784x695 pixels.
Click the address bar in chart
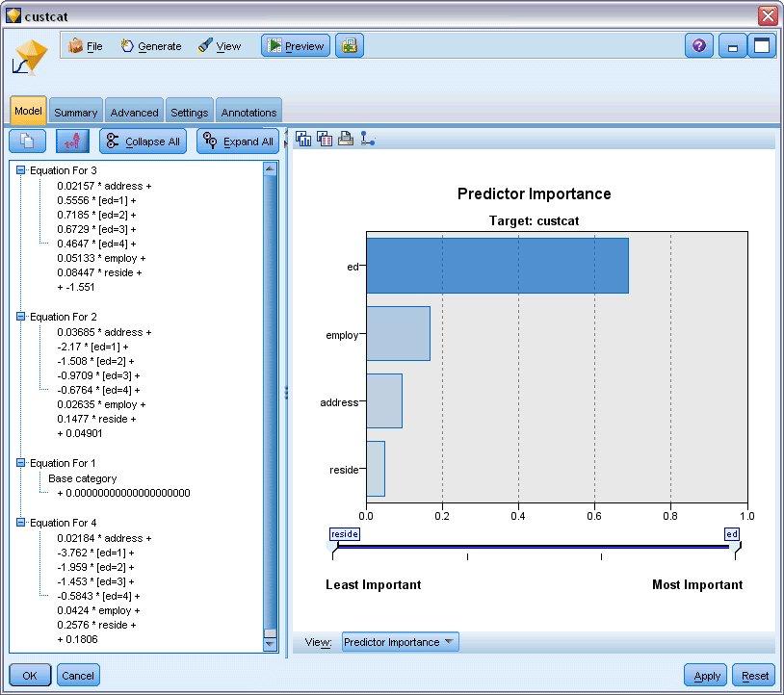pos(384,400)
